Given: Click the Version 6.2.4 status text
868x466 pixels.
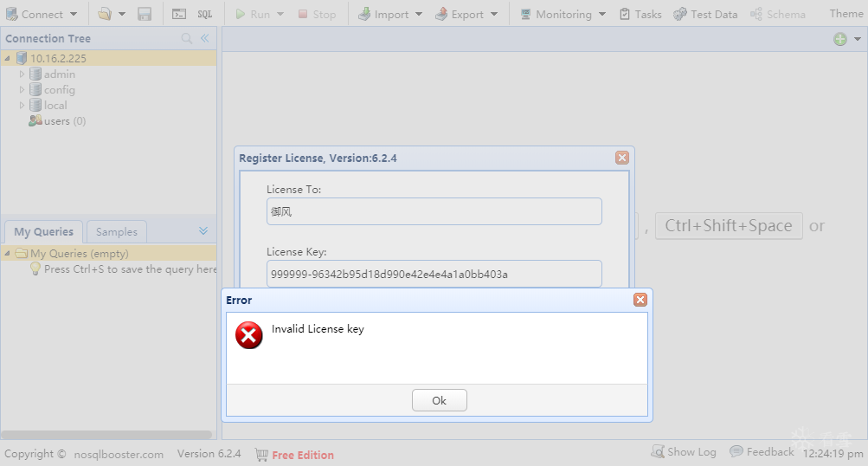Looking at the screenshot, I should point(209,454).
